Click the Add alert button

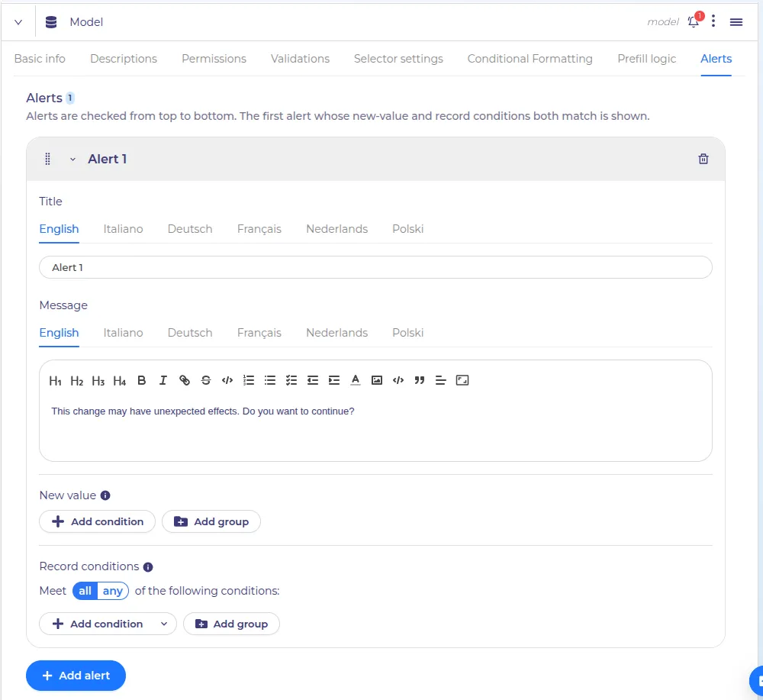point(76,676)
